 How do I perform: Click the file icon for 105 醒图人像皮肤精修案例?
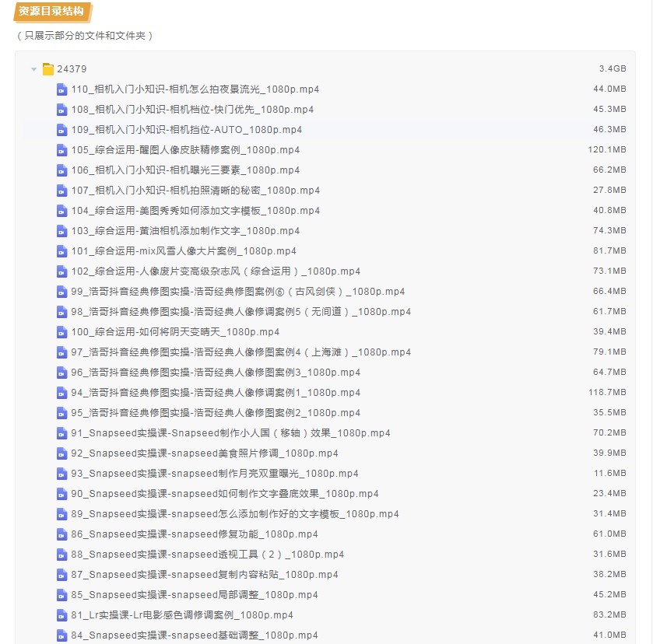point(61,150)
